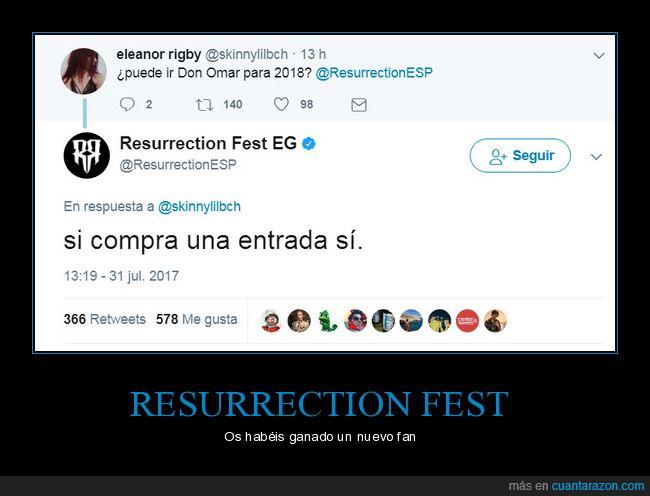Click the Resurrection Fest EG account name

click(x=208, y=143)
